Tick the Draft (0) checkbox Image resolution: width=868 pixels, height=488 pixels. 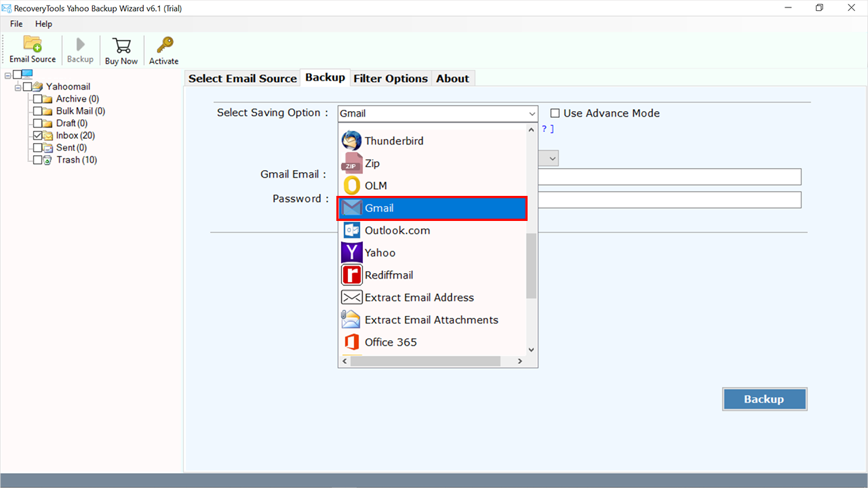[x=38, y=123]
